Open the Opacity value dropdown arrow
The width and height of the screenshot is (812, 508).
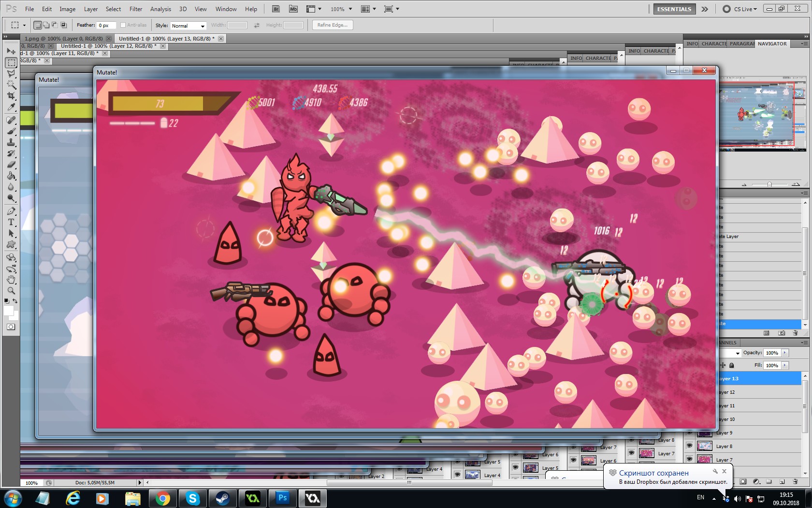(x=785, y=353)
